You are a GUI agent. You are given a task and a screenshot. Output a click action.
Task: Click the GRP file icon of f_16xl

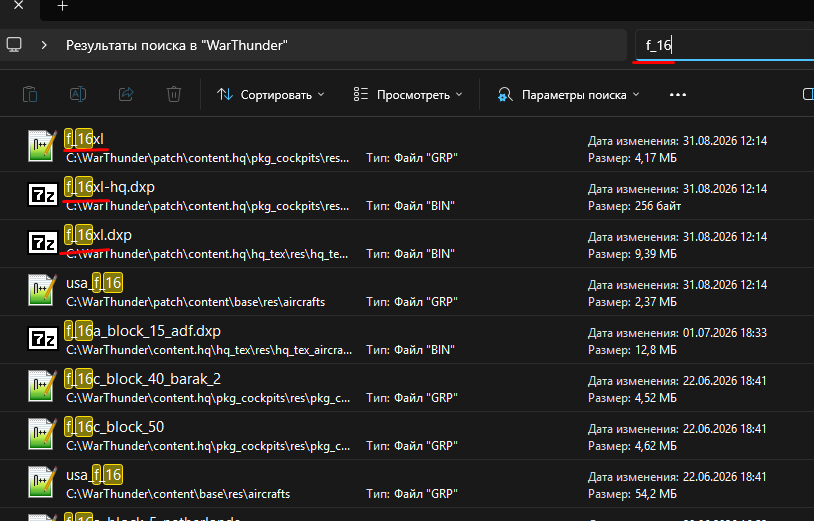[x=43, y=146]
